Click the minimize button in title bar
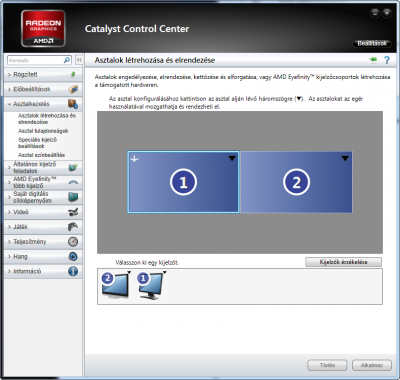This screenshot has height=380, width=400. point(375,13)
